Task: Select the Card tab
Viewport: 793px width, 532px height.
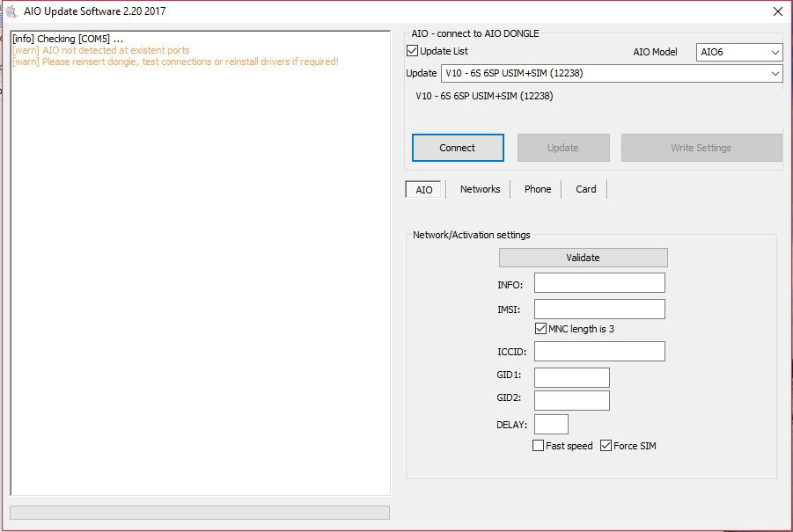Action: click(585, 189)
